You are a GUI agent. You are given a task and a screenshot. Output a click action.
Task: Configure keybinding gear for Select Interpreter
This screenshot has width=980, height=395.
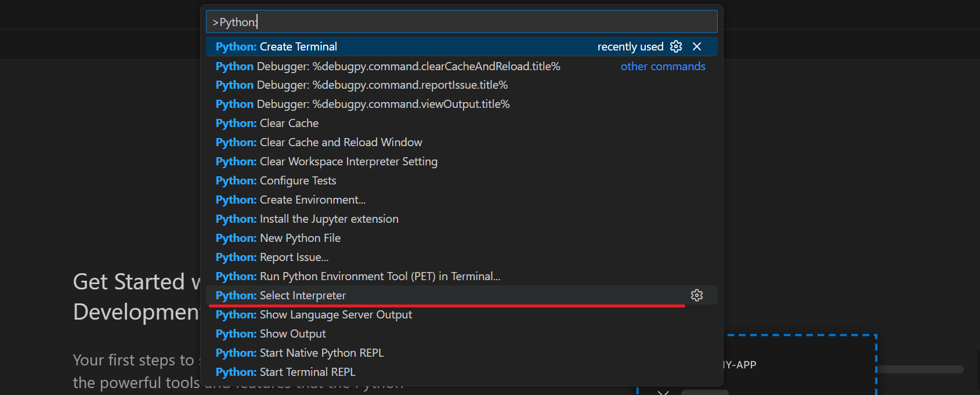click(697, 295)
